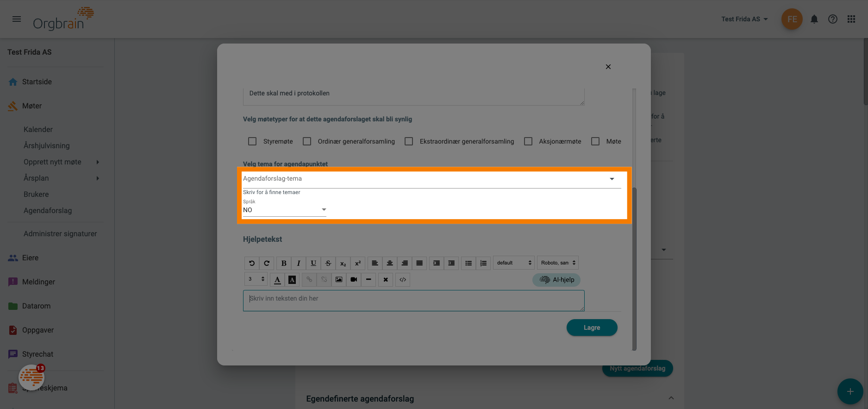Open Kalender in the sidebar
Image resolution: width=868 pixels, height=409 pixels.
38,130
